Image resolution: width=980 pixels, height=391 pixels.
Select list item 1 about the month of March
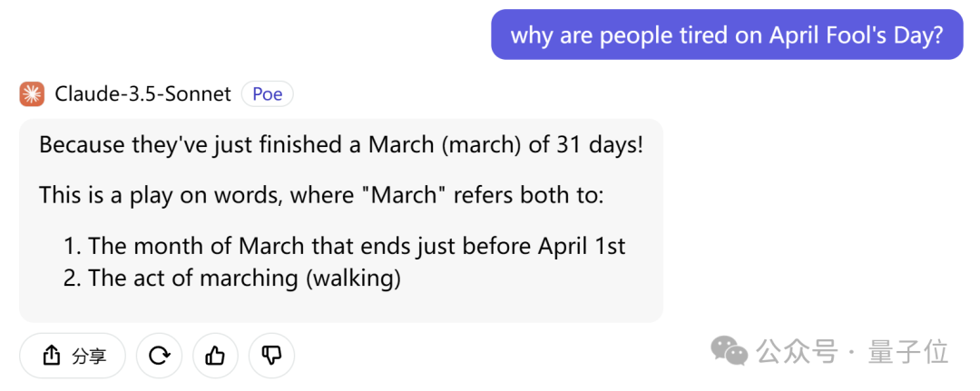[x=345, y=246]
